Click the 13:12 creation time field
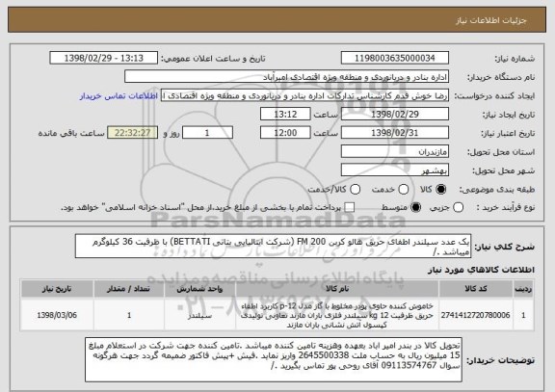555x392 pixels. [285, 115]
